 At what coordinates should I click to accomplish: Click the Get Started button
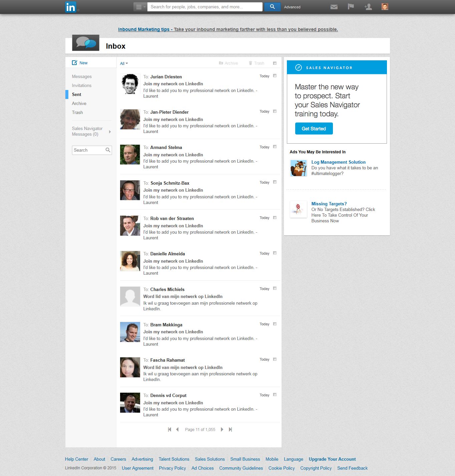click(x=314, y=129)
